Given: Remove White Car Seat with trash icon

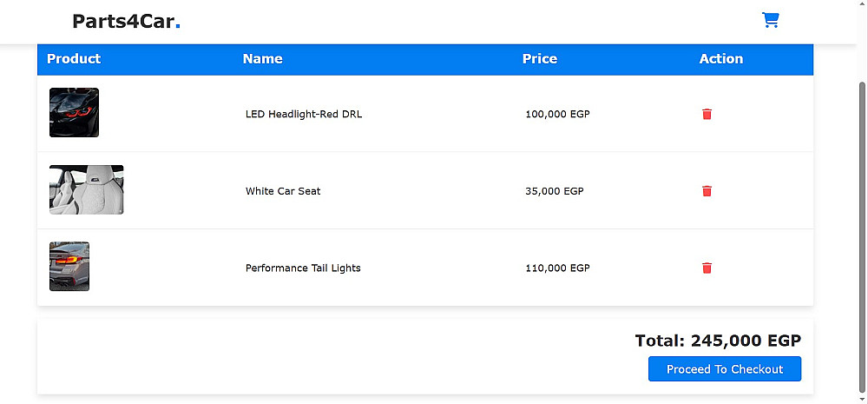Looking at the screenshot, I should pyautogui.click(x=707, y=191).
